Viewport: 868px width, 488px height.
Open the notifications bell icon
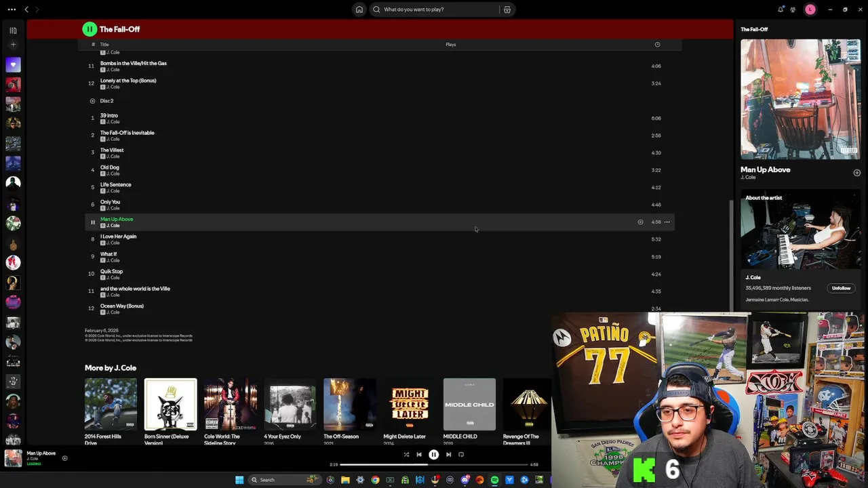[781, 9]
